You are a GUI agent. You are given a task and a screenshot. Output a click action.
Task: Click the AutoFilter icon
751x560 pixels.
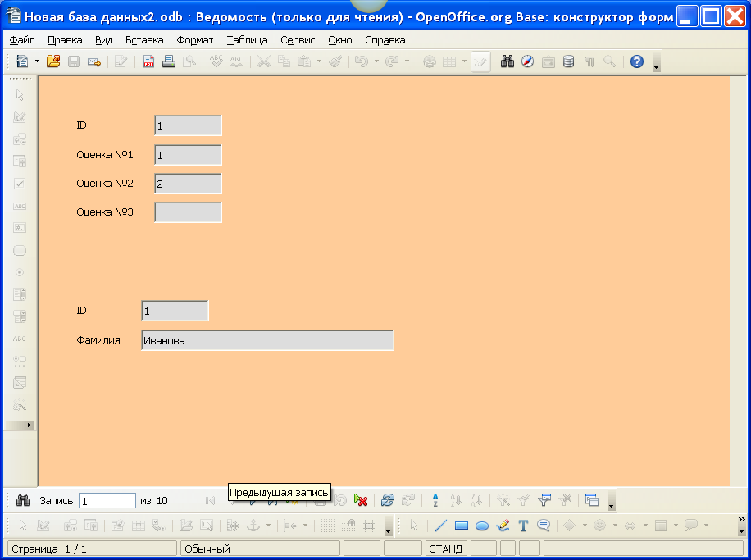click(x=503, y=501)
